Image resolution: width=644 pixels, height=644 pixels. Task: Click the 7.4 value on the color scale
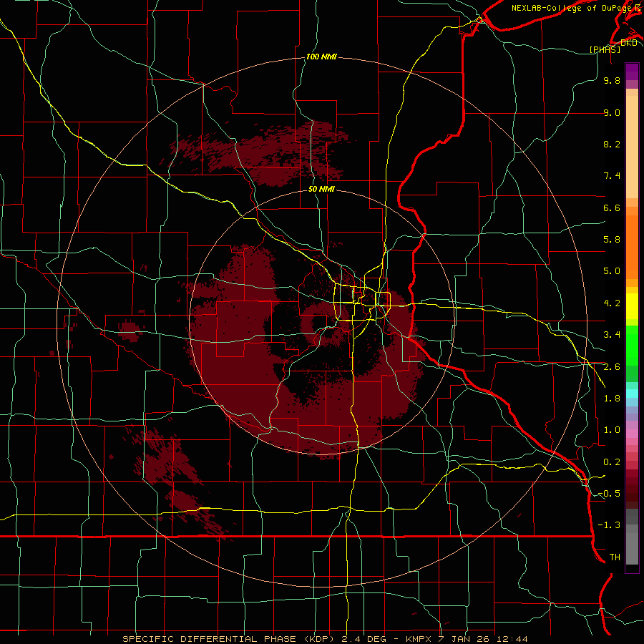[x=612, y=176]
